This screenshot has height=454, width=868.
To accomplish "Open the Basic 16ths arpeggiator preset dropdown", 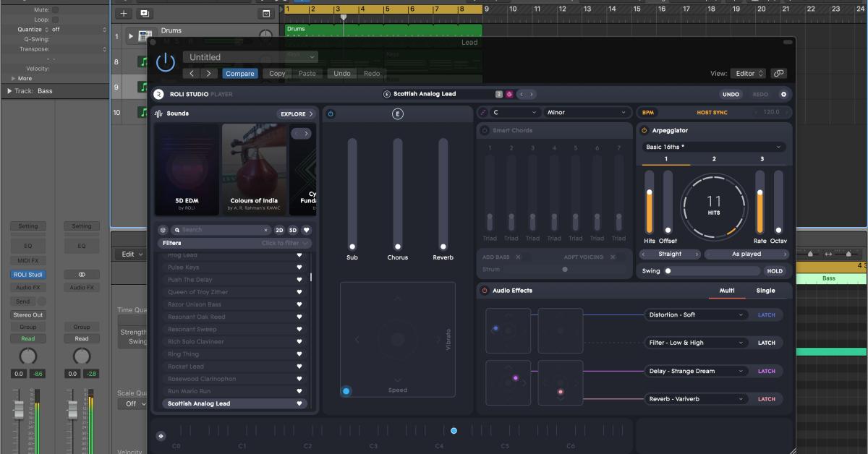I will 714,145.
